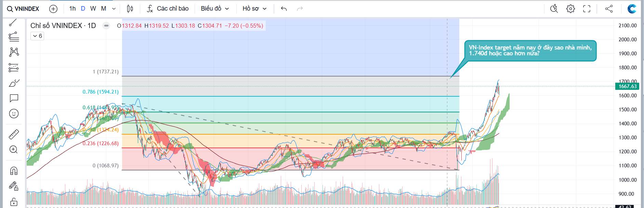
Task: Select the Fibonacci retracement tool
Action: click(x=13, y=36)
